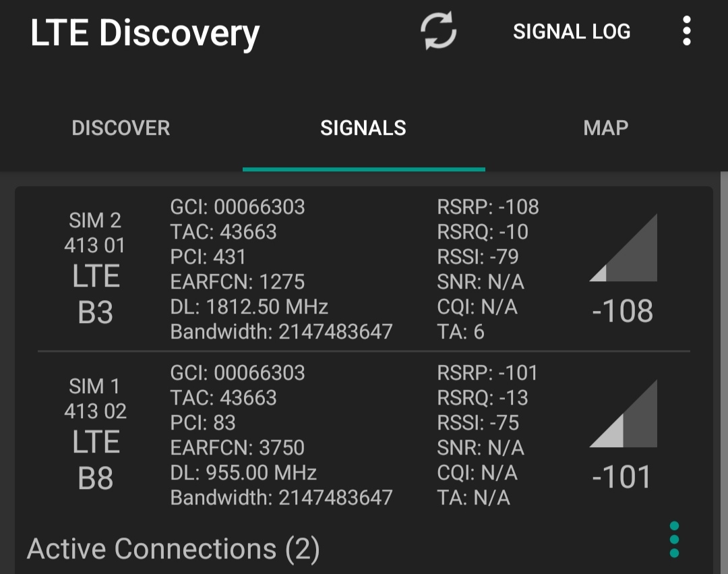Tap the large -101 signal number
728x574 pixels.
(621, 477)
